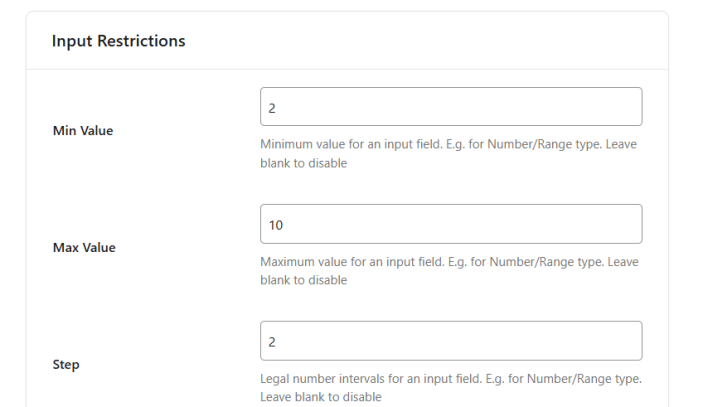Click the "Input Restrictions" panel heading
Viewport: 703px width, 407px height.
(x=118, y=41)
